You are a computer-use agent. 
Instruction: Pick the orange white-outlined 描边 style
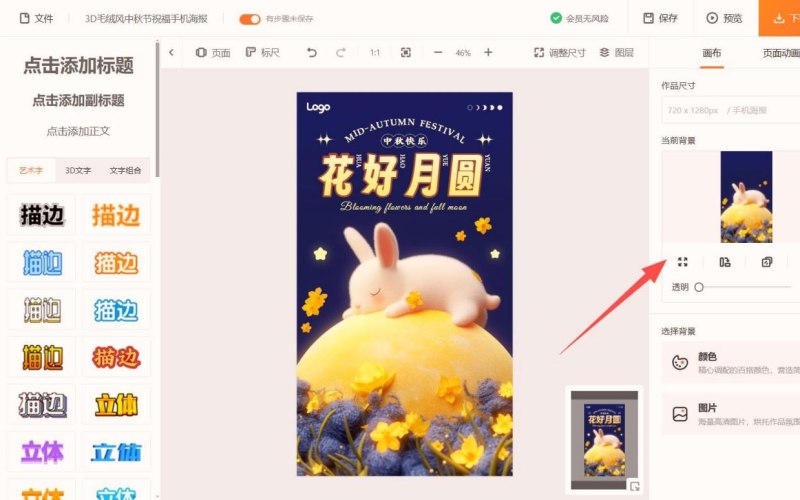point(116,263)
